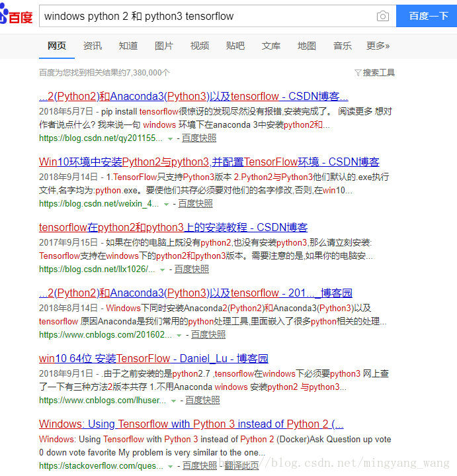Open 百度快照 for cnblogs.com/lhuser result
Image resolution: width=457 pixels, height=476 pixels.
pos(202,401)
